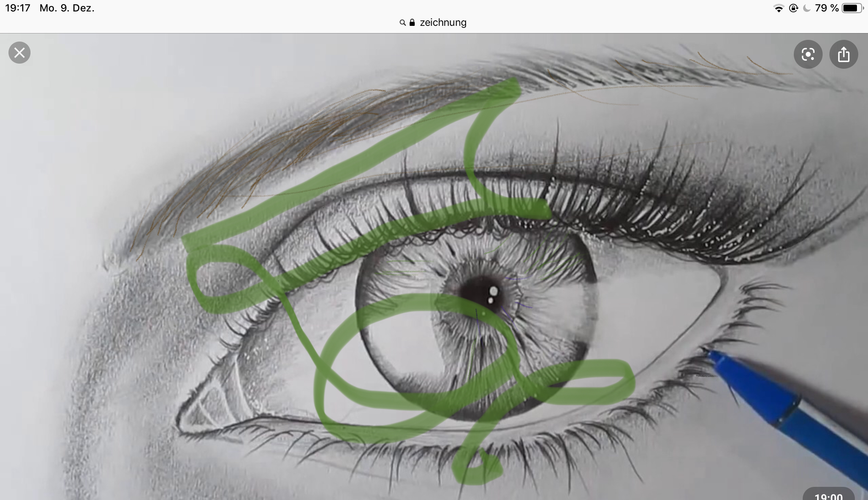Tap the Wi-Fi status icon

pos(779,8)
